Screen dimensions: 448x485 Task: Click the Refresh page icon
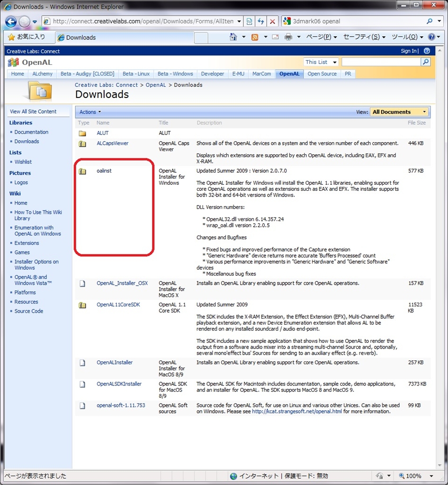(261, 21)
